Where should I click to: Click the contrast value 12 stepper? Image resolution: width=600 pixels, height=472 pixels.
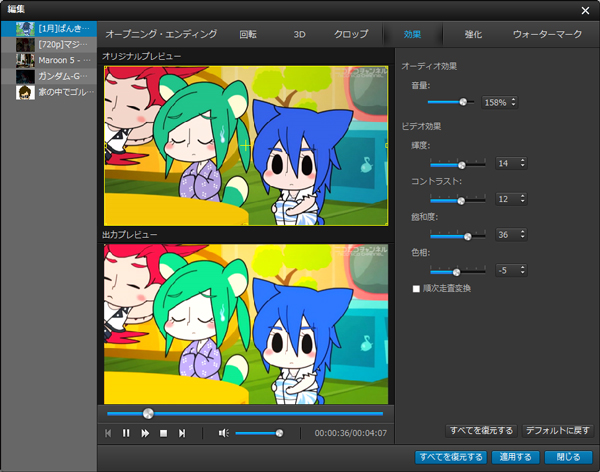tap(523, 199)
